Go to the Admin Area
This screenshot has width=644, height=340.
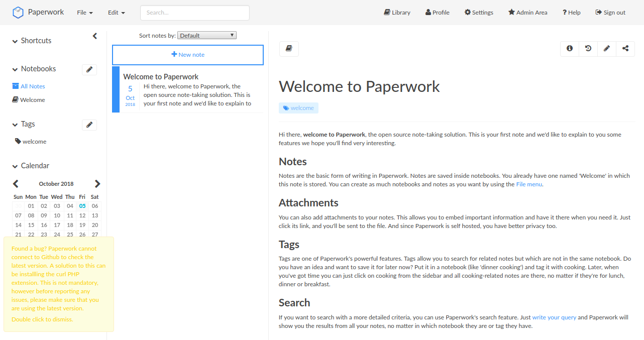click(x=528, y=13)
